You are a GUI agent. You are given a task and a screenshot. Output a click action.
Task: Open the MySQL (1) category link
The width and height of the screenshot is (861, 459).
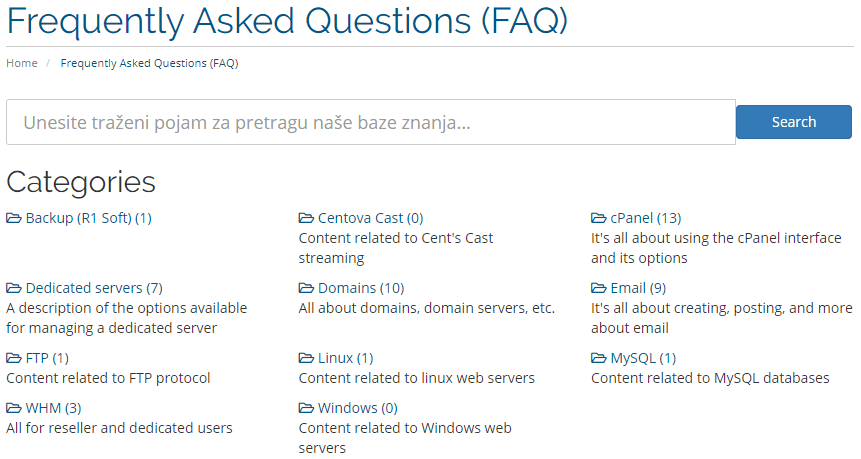coord(643,359)
